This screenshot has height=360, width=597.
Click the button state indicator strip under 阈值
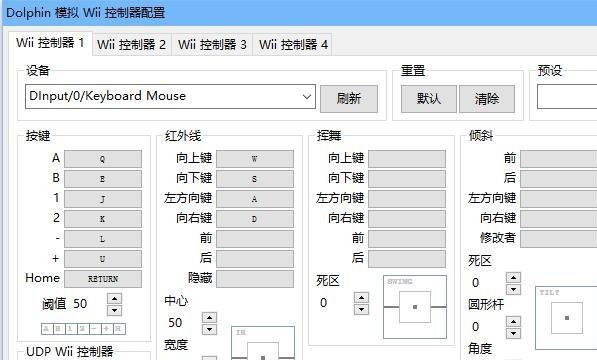(x=83, y=329)
